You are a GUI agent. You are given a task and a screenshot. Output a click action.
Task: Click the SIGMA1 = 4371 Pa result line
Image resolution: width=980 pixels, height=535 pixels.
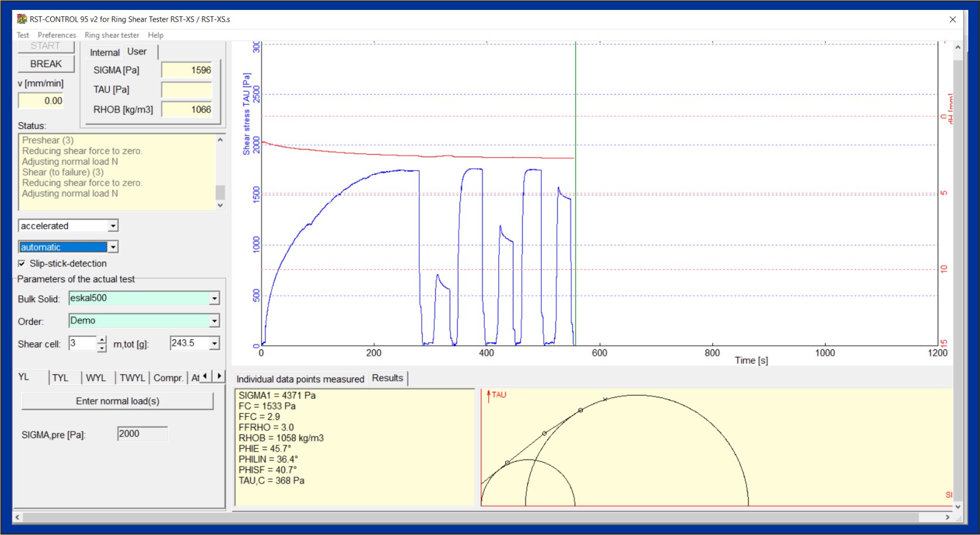tap(277, 395)
